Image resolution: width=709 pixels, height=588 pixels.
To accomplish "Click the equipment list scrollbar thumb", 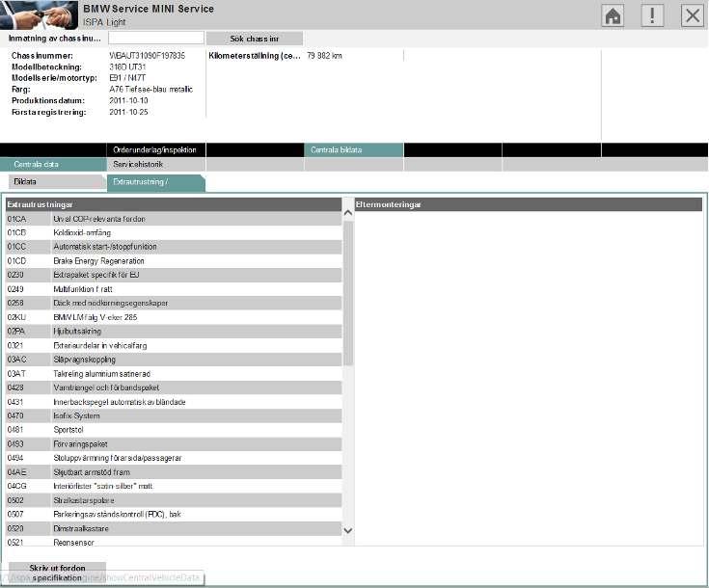I will point(347,293).
